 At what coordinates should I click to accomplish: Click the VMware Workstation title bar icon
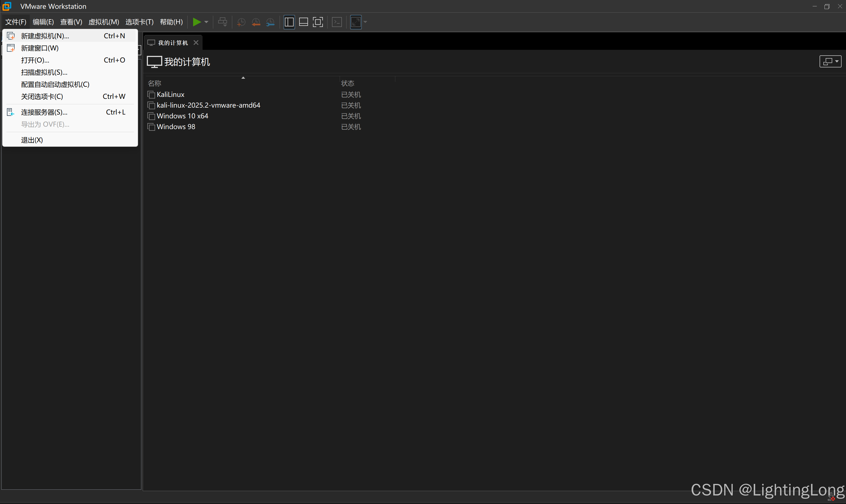coord(7,6)
